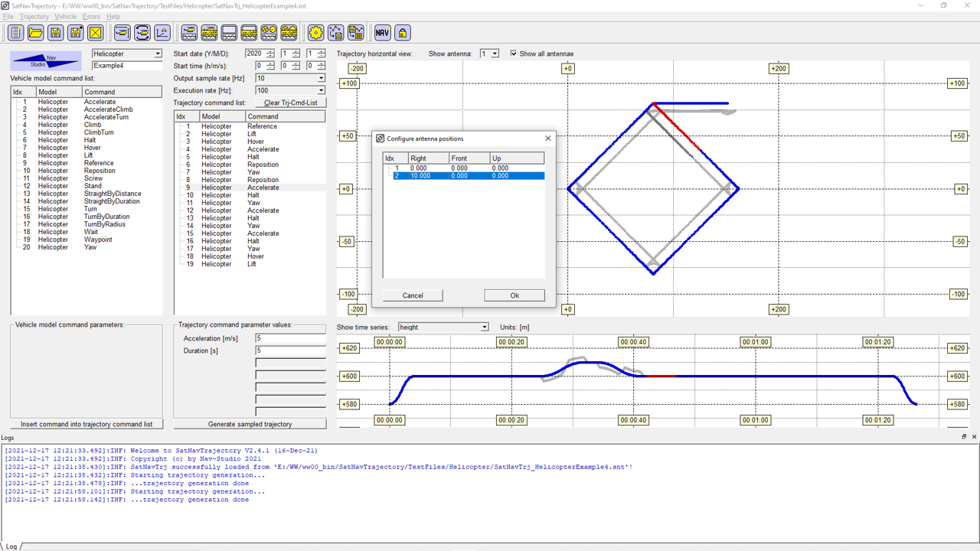Click the yellow gear settings icon
980x551 pixels.
[x=315, y=32]
